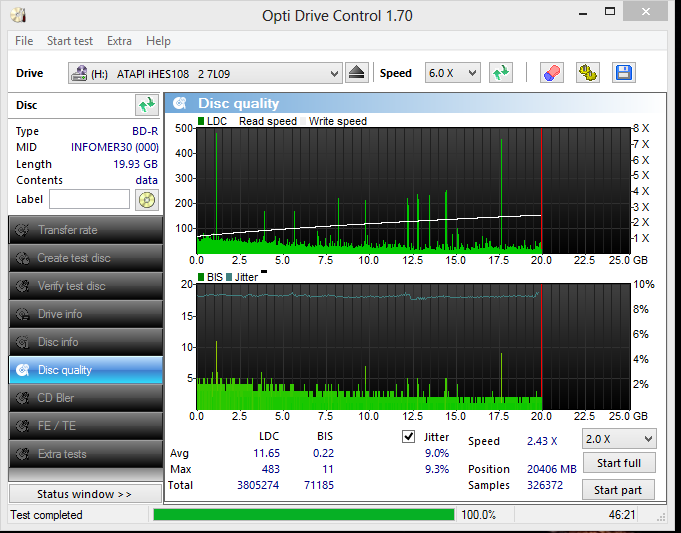Open options with the yellow gears icon

pos(588,73)
